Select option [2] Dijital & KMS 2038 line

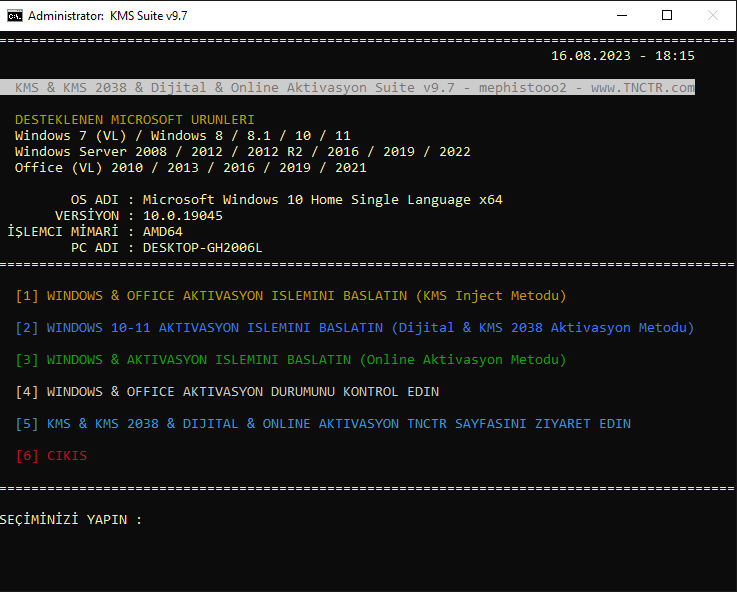point(355,328)
